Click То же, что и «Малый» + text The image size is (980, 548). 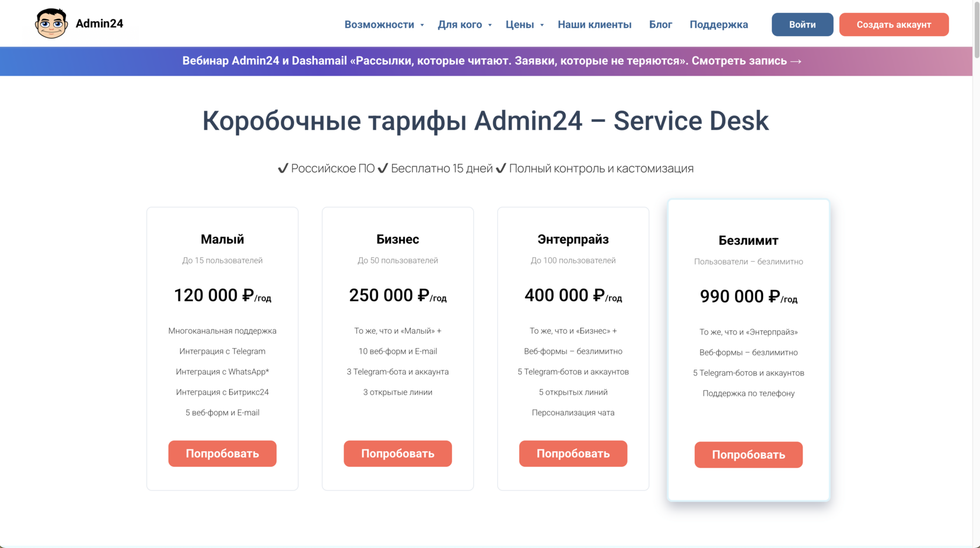(398, 331)
